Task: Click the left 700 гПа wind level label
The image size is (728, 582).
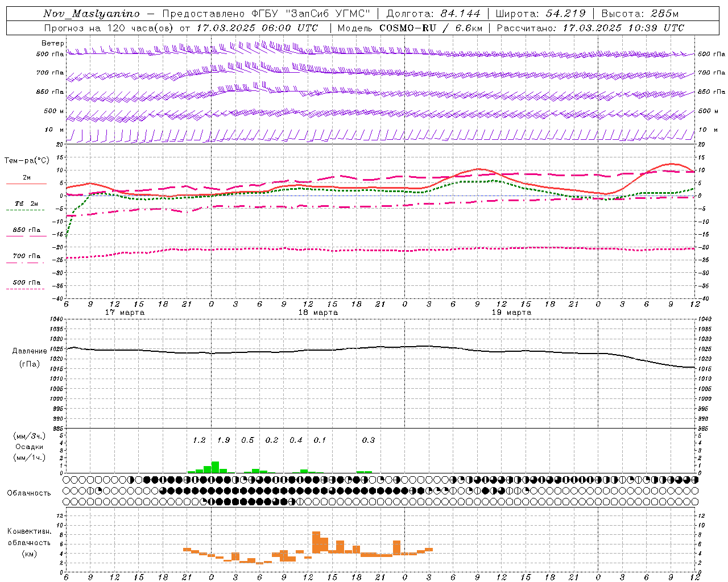Action: (x=50, y=73)
